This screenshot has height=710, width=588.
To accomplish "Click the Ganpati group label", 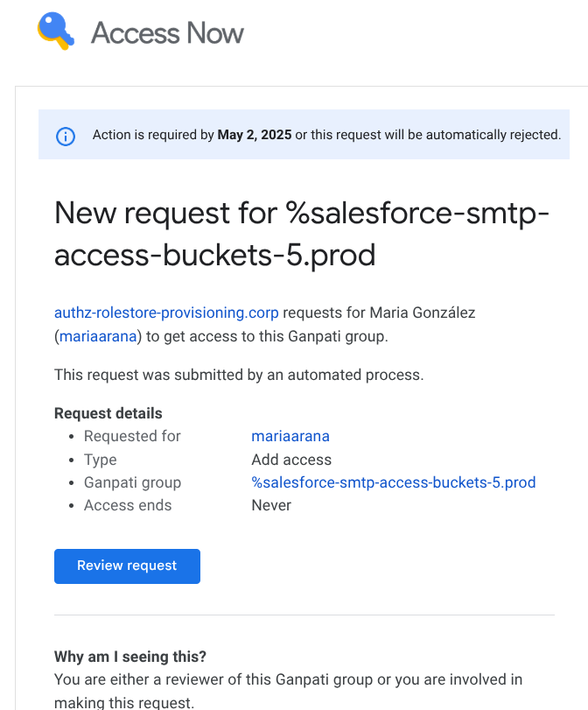I will pos(133,482).
